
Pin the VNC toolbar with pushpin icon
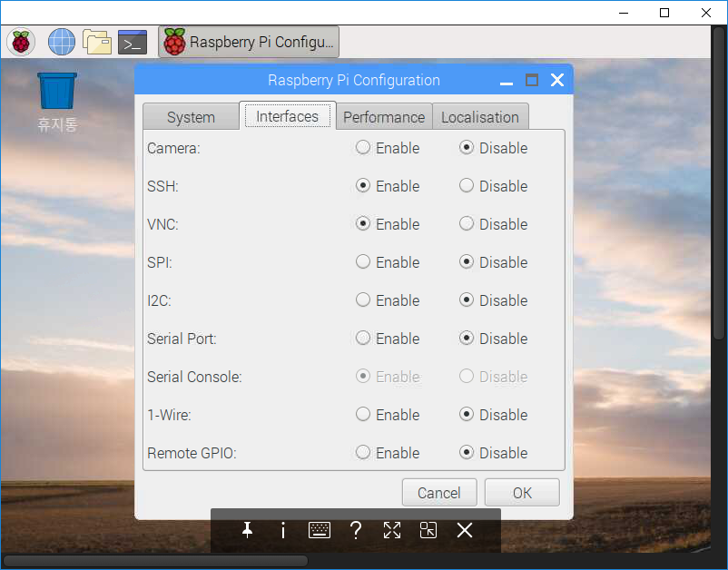(248, 530)
